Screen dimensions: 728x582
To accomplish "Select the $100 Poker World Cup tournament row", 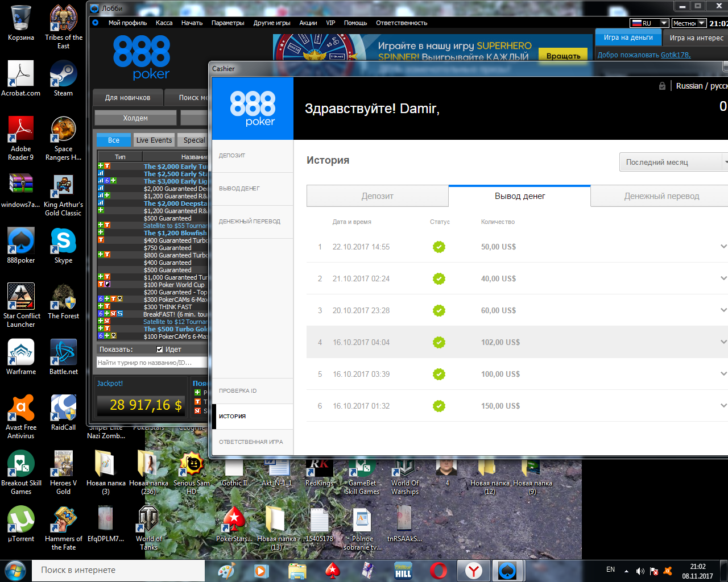I will [154, 285].
